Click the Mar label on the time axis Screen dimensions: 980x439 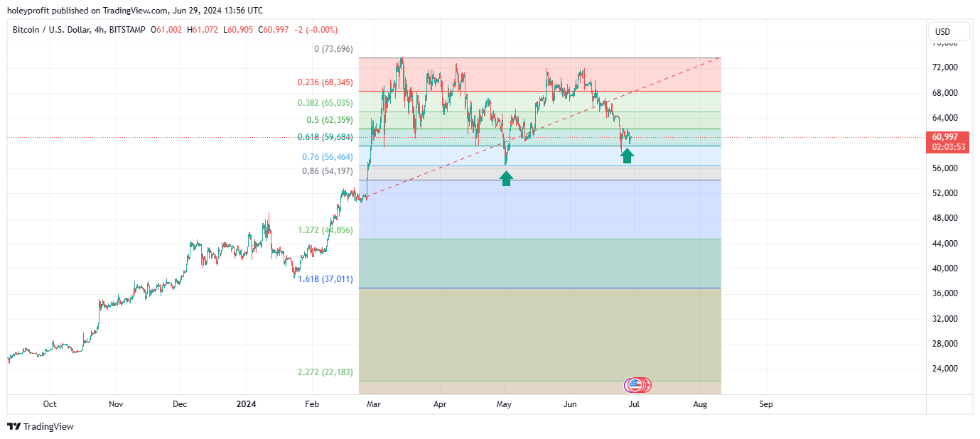[374, 404]
